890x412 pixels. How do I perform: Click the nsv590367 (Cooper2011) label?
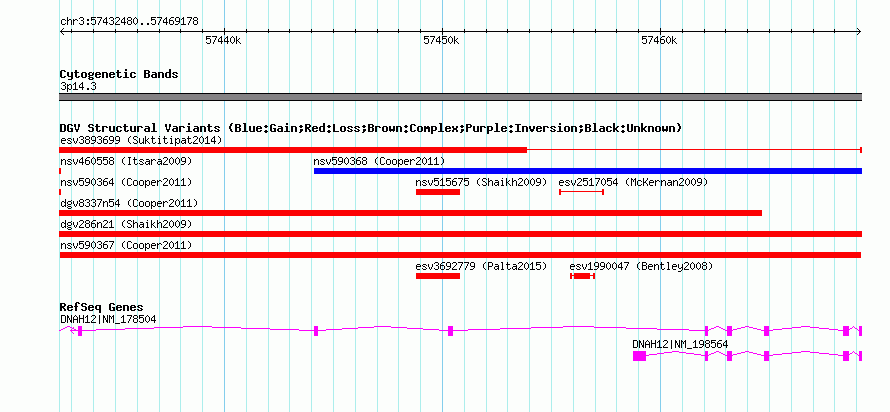tap(126, 245)
